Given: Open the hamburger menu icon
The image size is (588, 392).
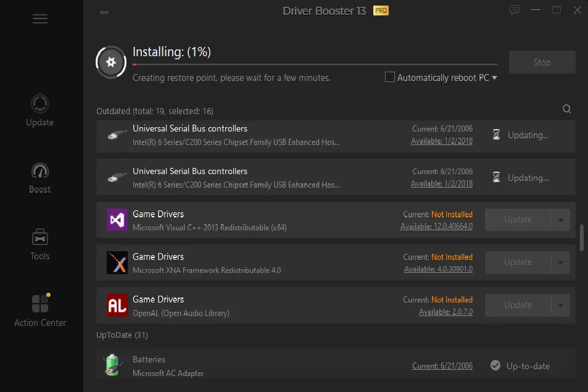Looking at the screenshot, I should [x=39, y=19].
